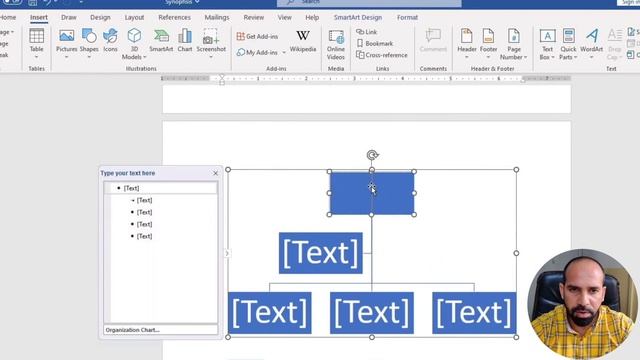Open the Wikipedia add-in
The image size is (640, 360).
(303, 41)
